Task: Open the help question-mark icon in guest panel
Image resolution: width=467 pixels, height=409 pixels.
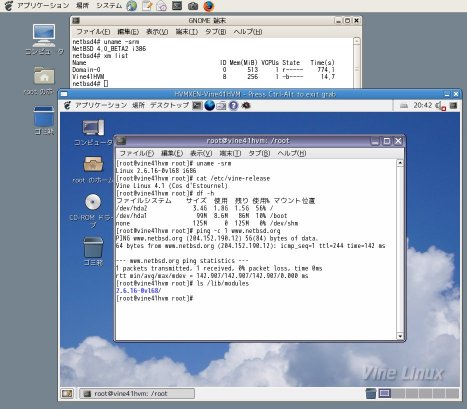Action: click(233, 106)
